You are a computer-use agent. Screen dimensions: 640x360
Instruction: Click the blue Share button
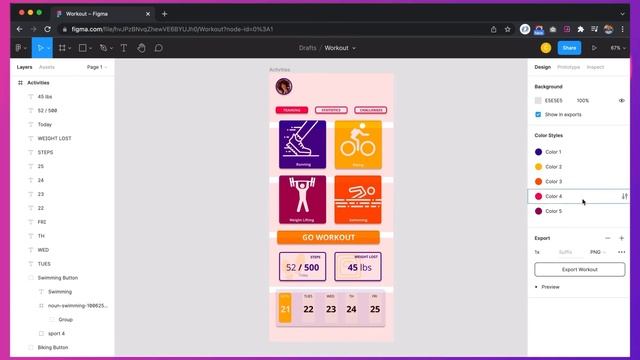(569, 48)
